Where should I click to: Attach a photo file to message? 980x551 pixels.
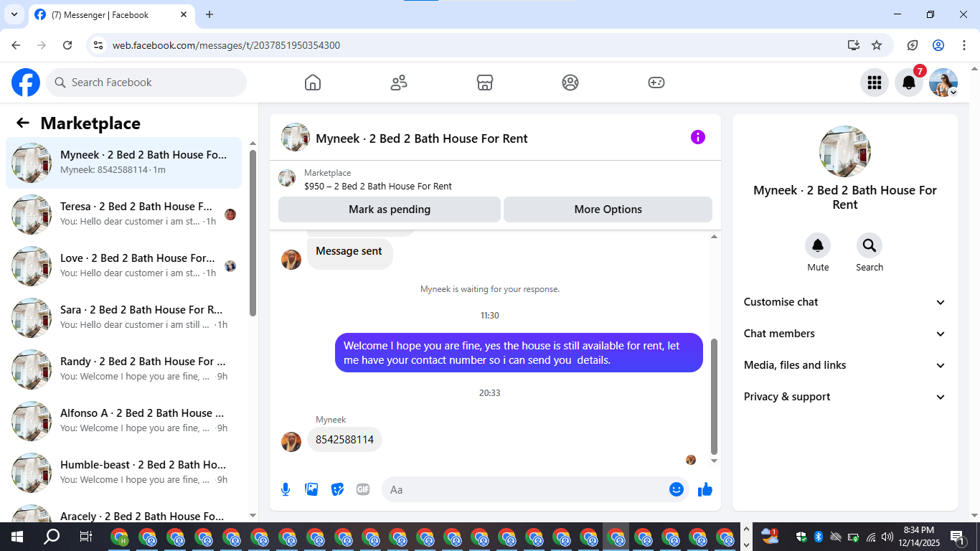(x=311, y=489)
